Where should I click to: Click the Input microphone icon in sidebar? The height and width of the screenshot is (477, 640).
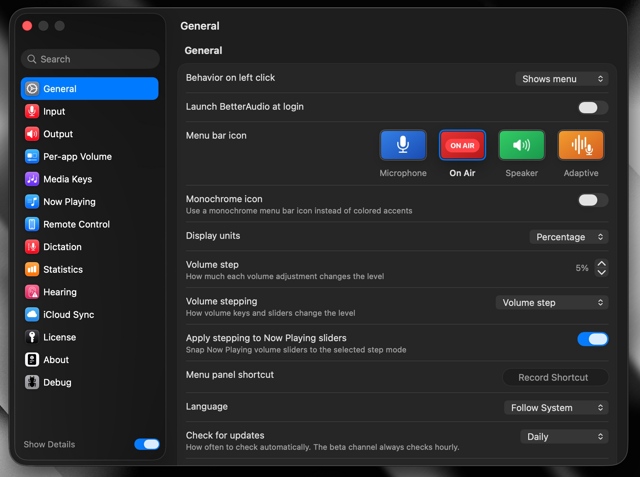coord(32,111)
